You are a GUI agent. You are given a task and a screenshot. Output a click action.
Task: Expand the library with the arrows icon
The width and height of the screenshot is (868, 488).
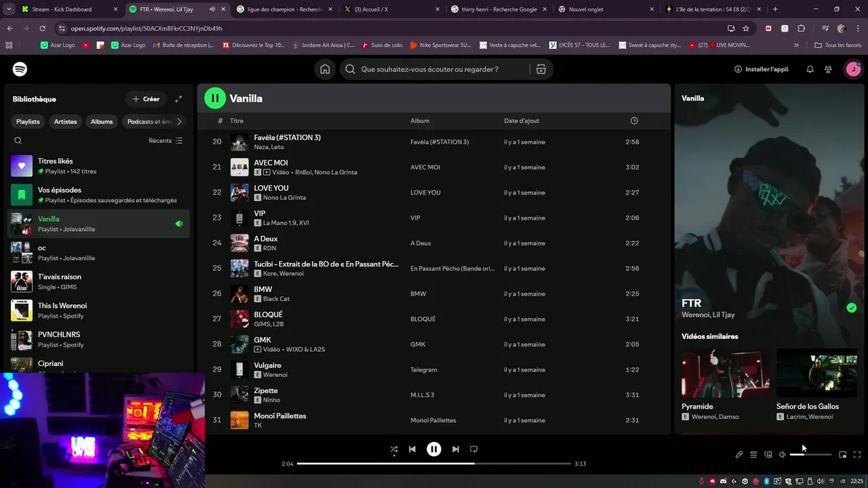178,99
